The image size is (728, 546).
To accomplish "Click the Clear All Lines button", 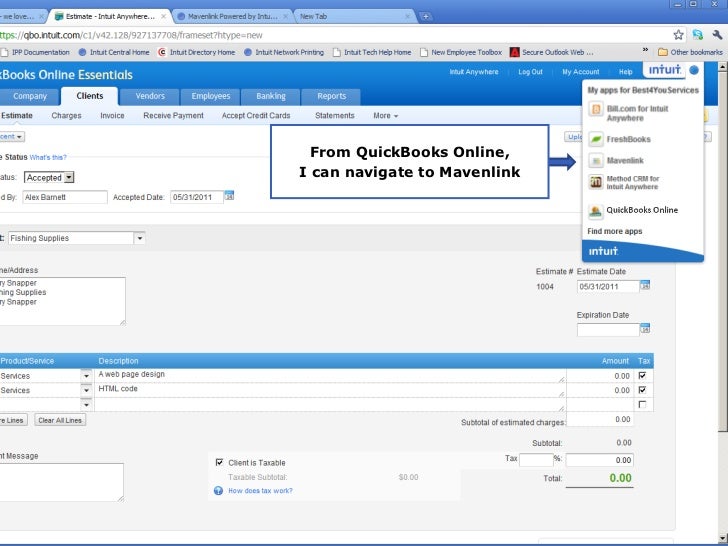I will pos(60,420).
